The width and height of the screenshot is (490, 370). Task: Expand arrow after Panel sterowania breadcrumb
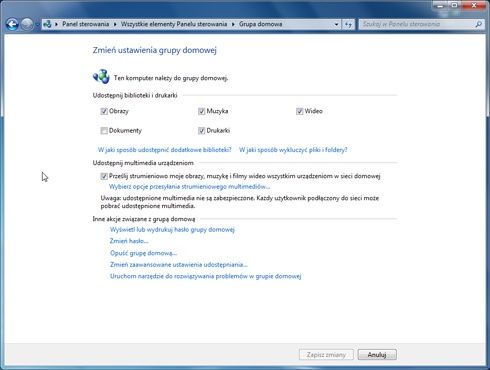(x=115, y=24)
